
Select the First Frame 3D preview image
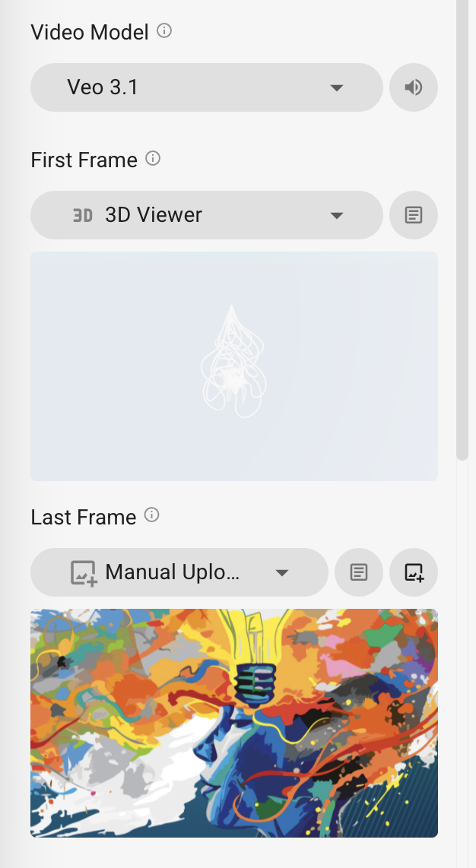[x=234, y=366]
